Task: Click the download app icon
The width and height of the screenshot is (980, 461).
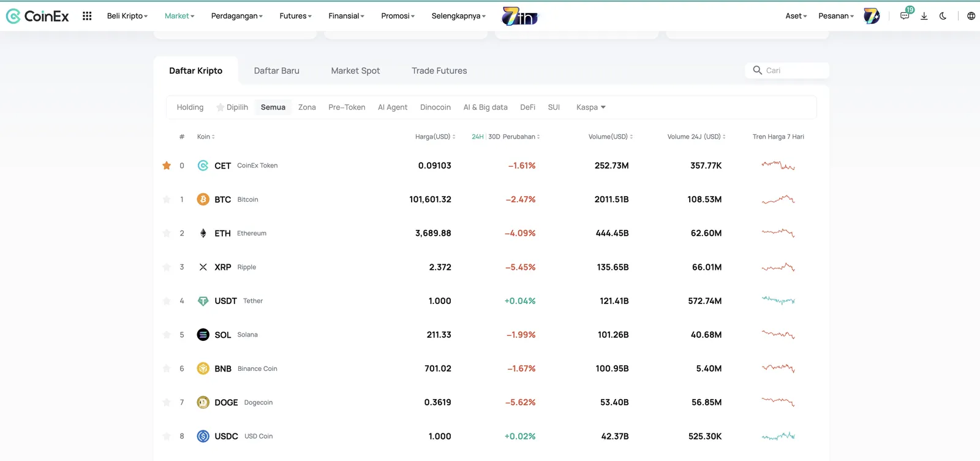Action: [x=924, y=16]
